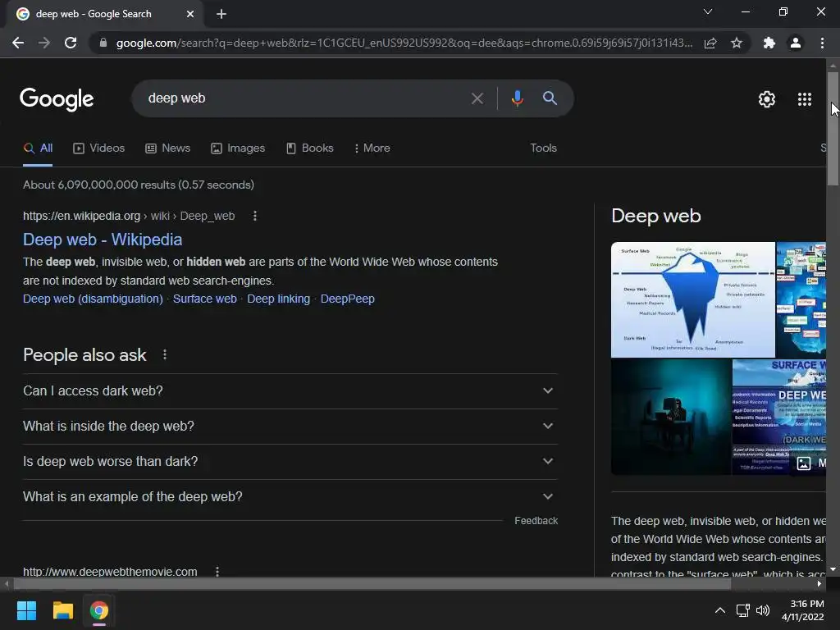The height and width of the screenshot is (630, 840).
Task: Select the All results tab
Action: (38, 148)
